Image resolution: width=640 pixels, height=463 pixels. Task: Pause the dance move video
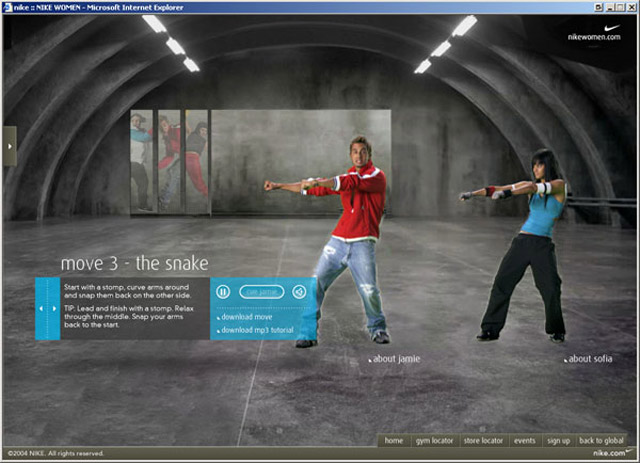pyautogui.click(x=223, y=292)
